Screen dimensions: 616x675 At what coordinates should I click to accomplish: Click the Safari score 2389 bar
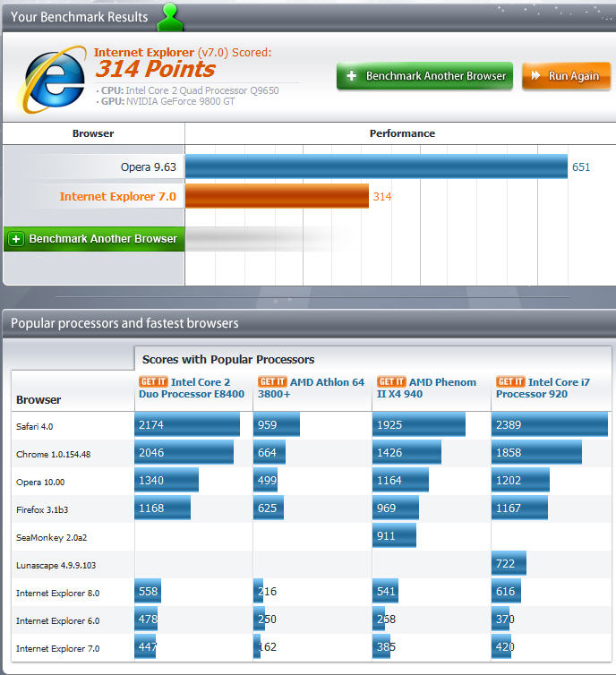(x=550, y=425)
